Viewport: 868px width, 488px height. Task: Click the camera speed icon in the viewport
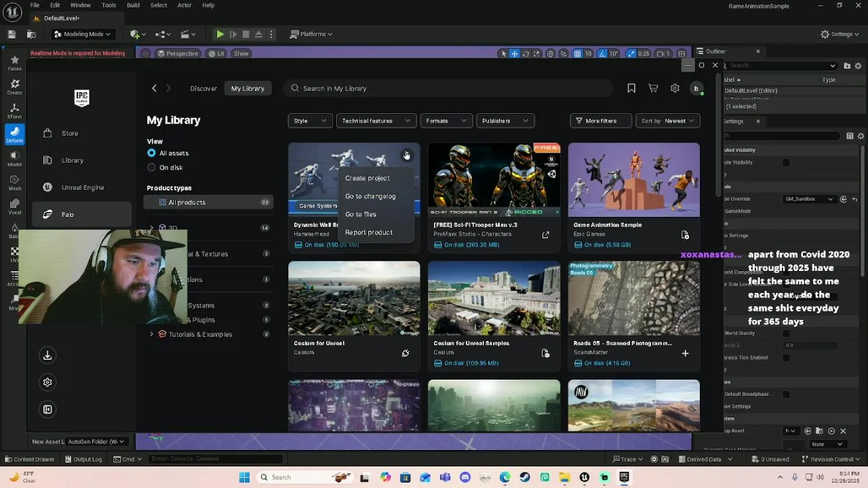[662, 54]
